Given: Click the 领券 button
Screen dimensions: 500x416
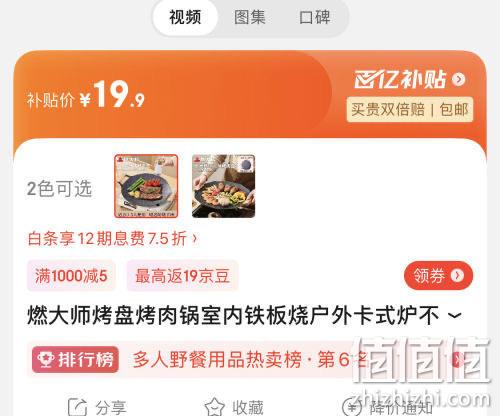Looking at the screenshot, I should tap(438, 276).
